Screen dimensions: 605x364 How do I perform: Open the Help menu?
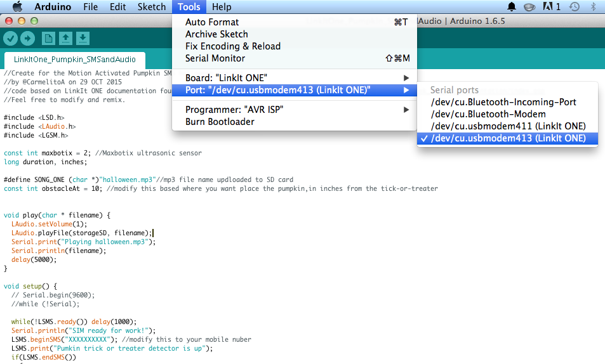click(222, 6)
